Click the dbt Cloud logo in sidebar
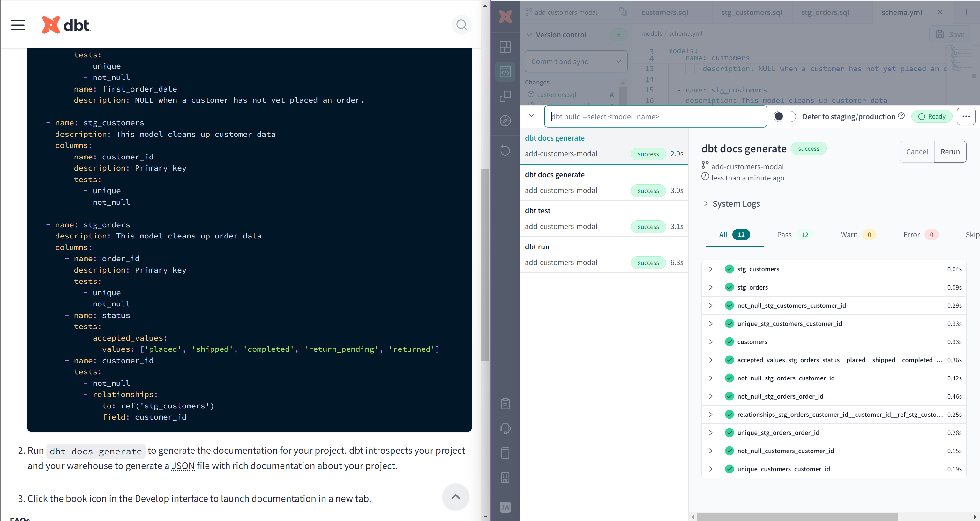The image size is (980, 521). pos(505,16)
